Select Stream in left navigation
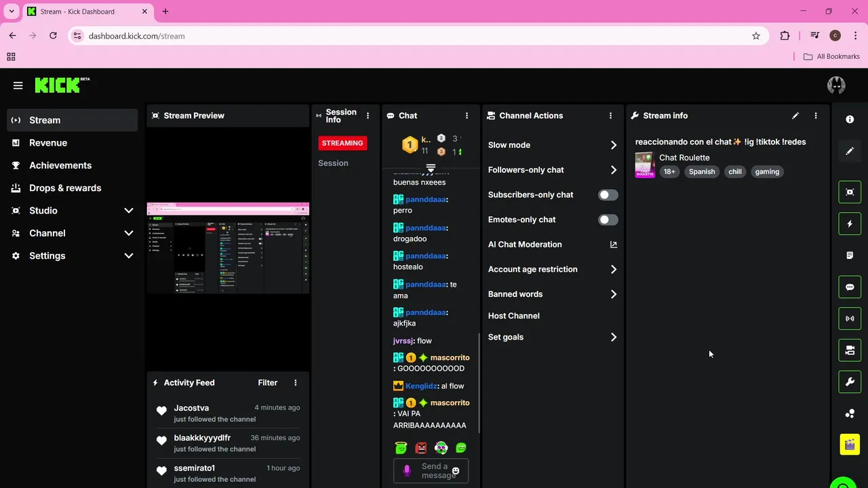868x488 pixels. pyautogui.click(x=73, y=120)
